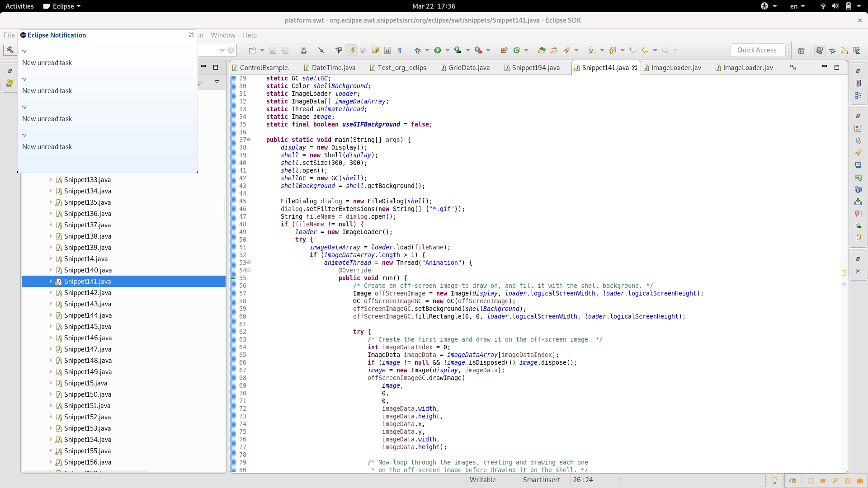Toggle Mark Occurrences highlighter button
This screenshot has width=868, height=488.
[x=351, y=50]
